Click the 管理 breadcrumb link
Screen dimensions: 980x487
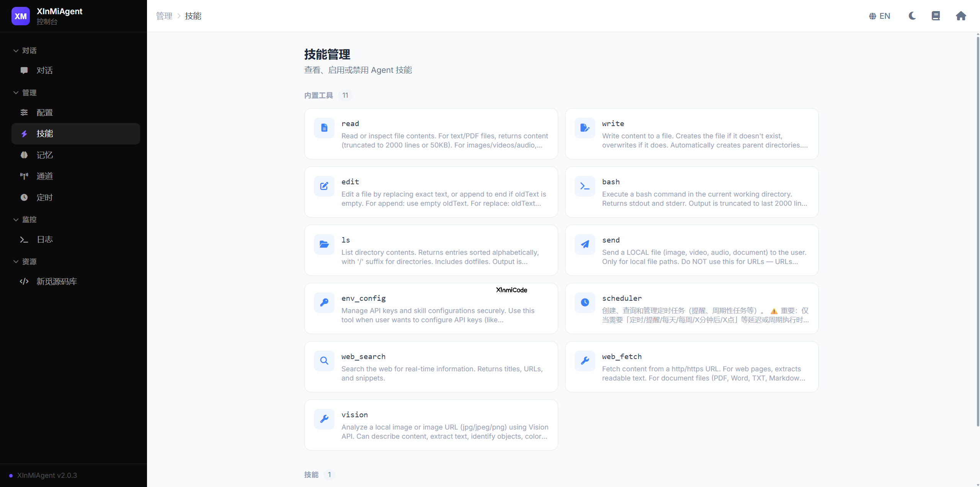[164, 16]
